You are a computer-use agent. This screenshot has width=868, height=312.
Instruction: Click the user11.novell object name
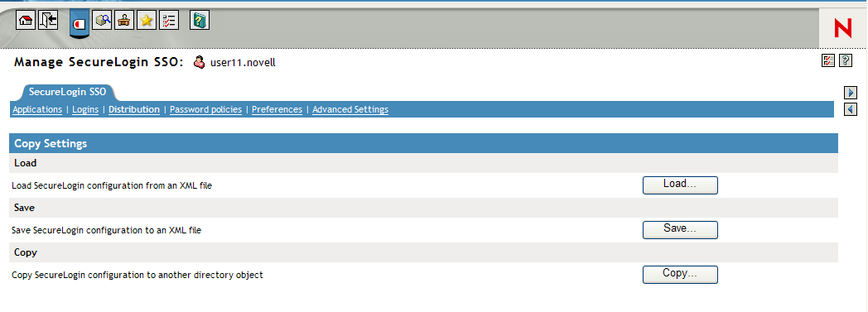(x=243, y=63)
